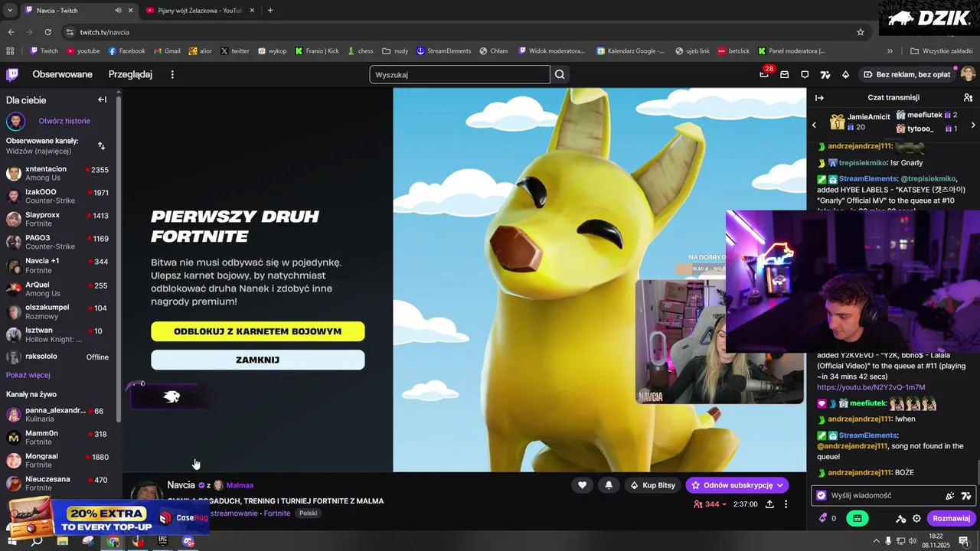Show previous gift leaderboard entry
The image size is (980, 551).
[814, 125]
